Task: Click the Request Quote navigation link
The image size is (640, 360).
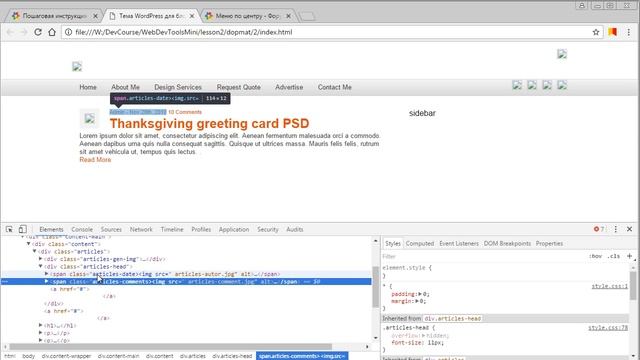Action: point(238,87)
